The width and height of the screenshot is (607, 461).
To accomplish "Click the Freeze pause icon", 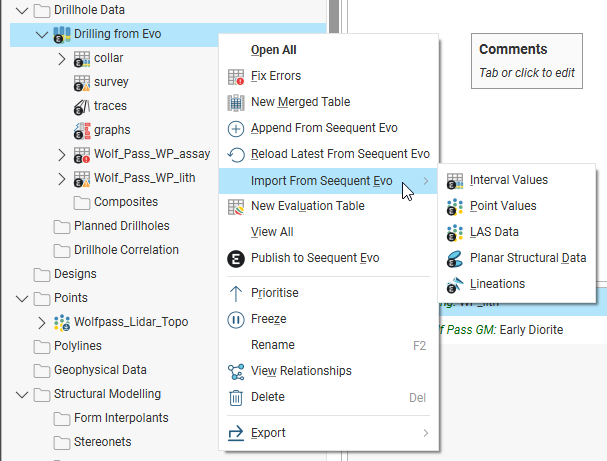I will coord(236,319).
